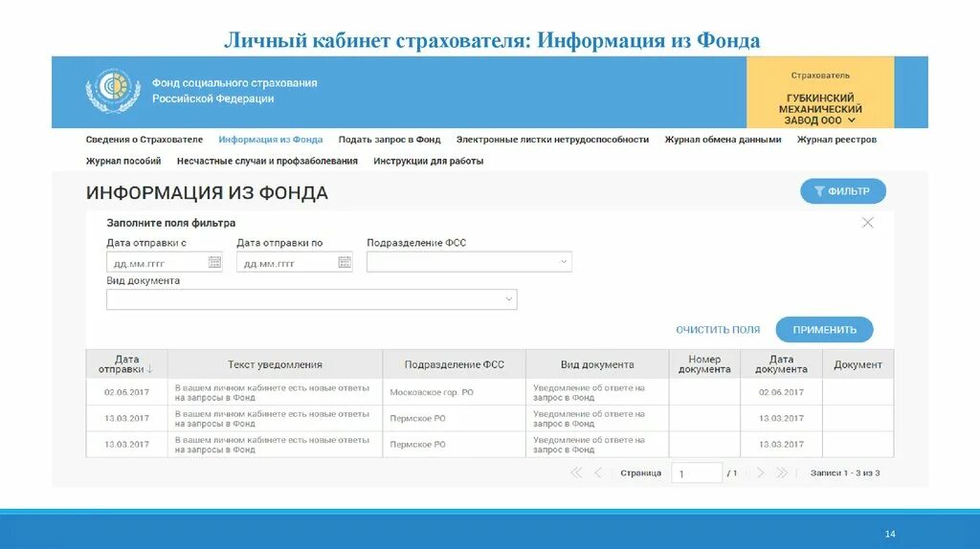This screenshot has width=980, height=549.
Task: Close the filter panel with X
Action: click(867, 222)
